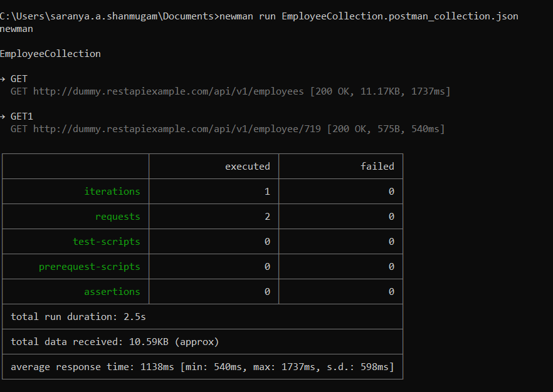Click the executed count for iterations

click(x=267, y=192)
